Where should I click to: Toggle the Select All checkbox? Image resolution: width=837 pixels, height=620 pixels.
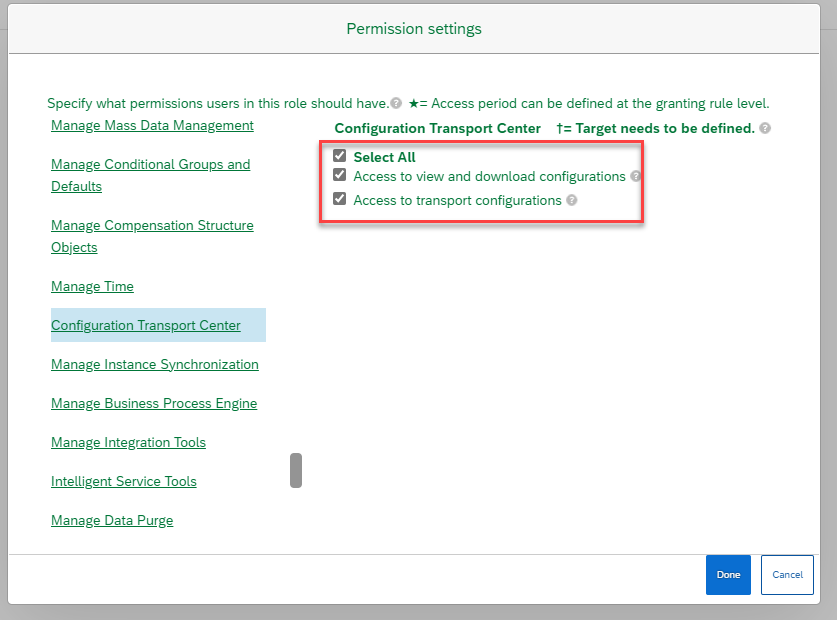click(339, 155)
